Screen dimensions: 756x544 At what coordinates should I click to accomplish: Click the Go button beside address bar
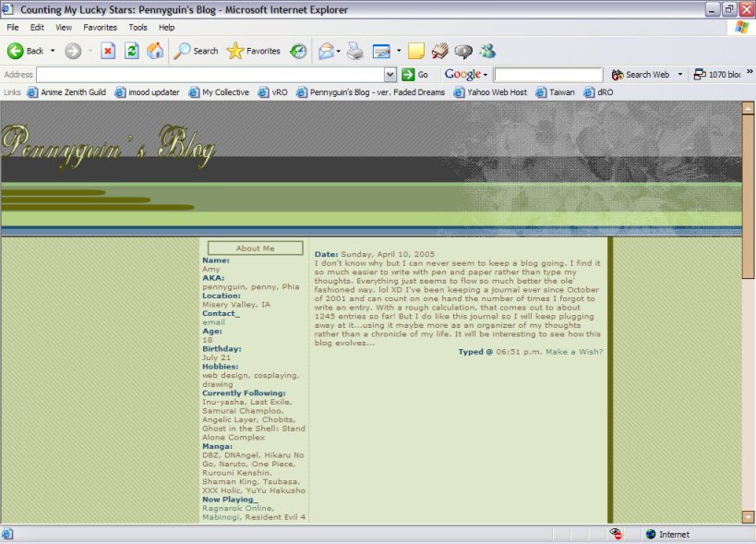tap(414, 75)
